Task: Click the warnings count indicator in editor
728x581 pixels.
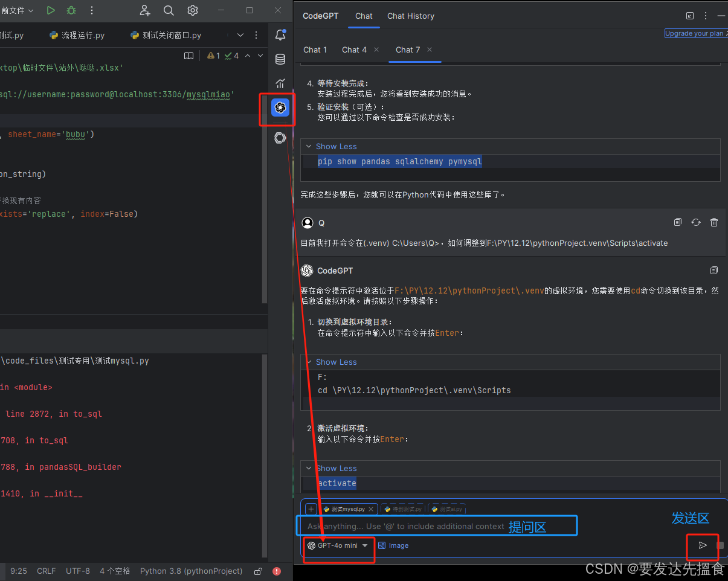Action: [x=214, y=56]
